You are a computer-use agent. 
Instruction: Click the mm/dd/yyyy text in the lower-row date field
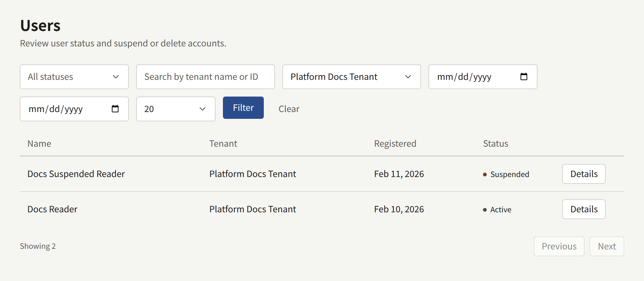click(x=55, y=109)
